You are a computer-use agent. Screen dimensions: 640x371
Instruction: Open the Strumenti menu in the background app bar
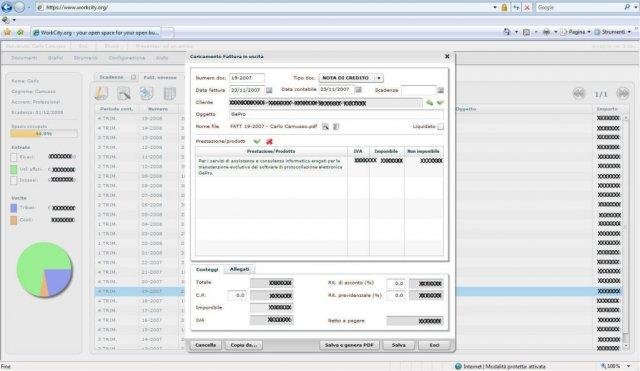click(x=86, y=58)
